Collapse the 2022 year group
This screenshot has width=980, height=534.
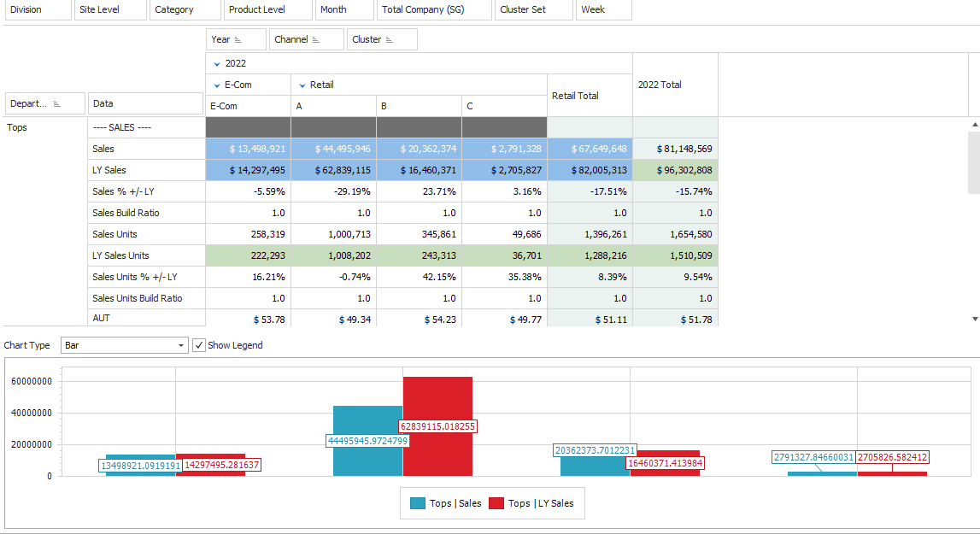[x=216, y=63]
